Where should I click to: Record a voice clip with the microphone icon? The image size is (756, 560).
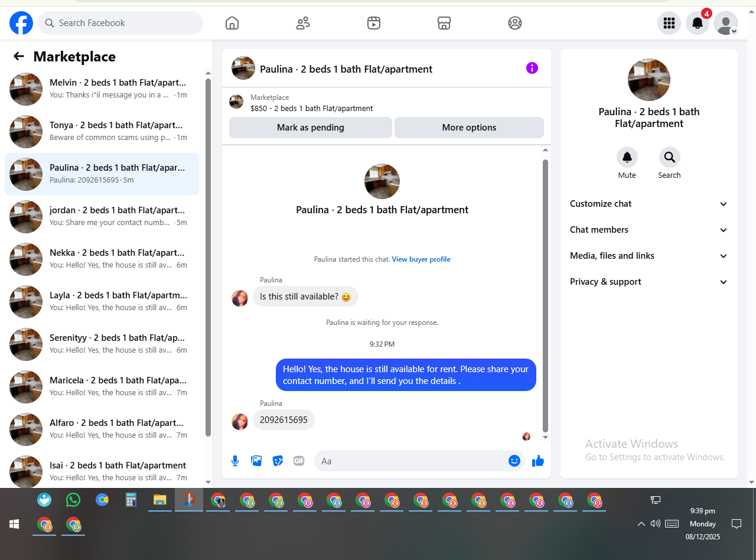235,461
